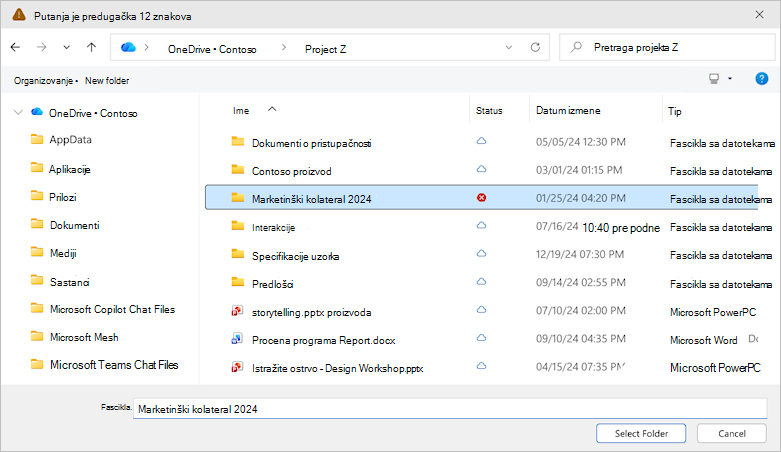Screen dimensions: 781x452
Task: Click the red error status icon for Marketinški kolateral
Action: (x=481, y=198)
